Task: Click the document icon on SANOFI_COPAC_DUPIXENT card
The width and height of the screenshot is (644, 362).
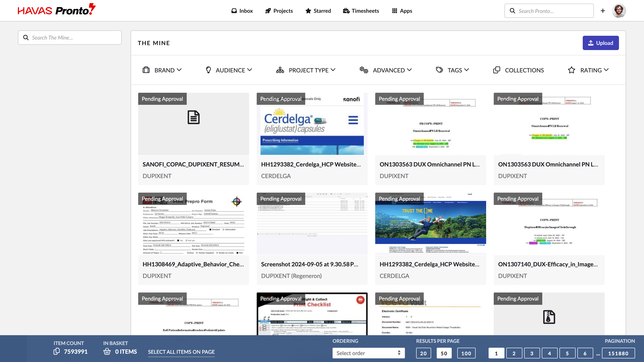Action: point(193,117)
